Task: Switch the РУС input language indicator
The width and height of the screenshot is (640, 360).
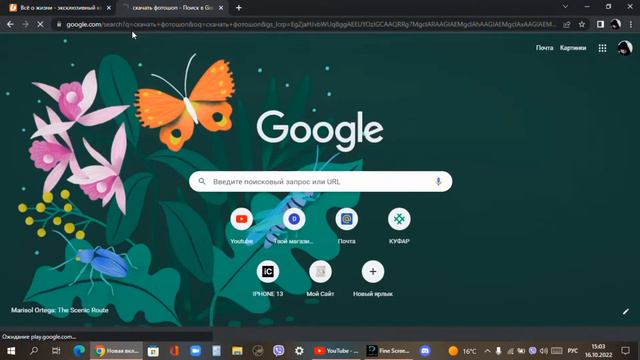Action: (x=573, y=351)
